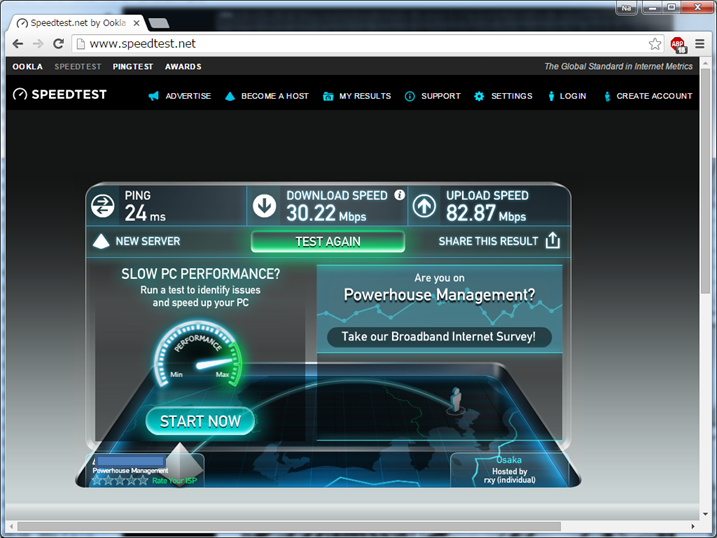Image resolution: width=717 pixels, height=538 pixels.
Task: Open the LOGIN link
Action: coord(573,96)
